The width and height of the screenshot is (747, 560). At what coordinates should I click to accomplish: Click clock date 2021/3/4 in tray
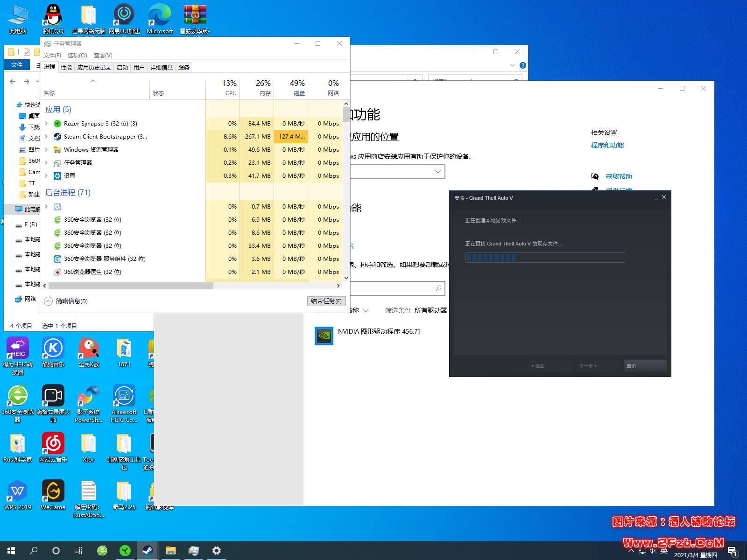click(695, 555)
